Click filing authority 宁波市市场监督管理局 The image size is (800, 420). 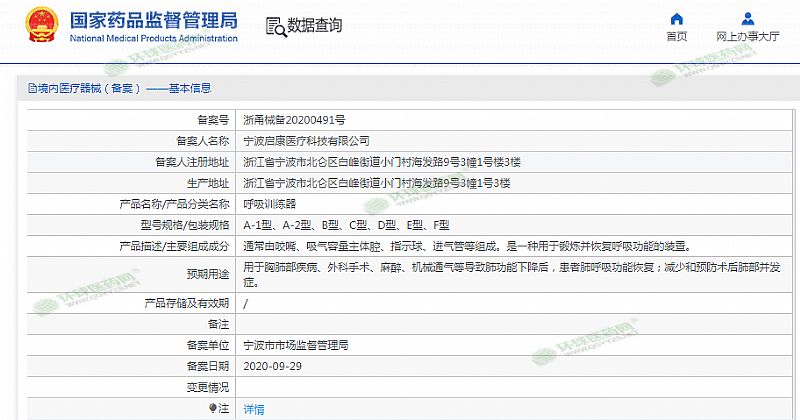(x=295, y=345)
